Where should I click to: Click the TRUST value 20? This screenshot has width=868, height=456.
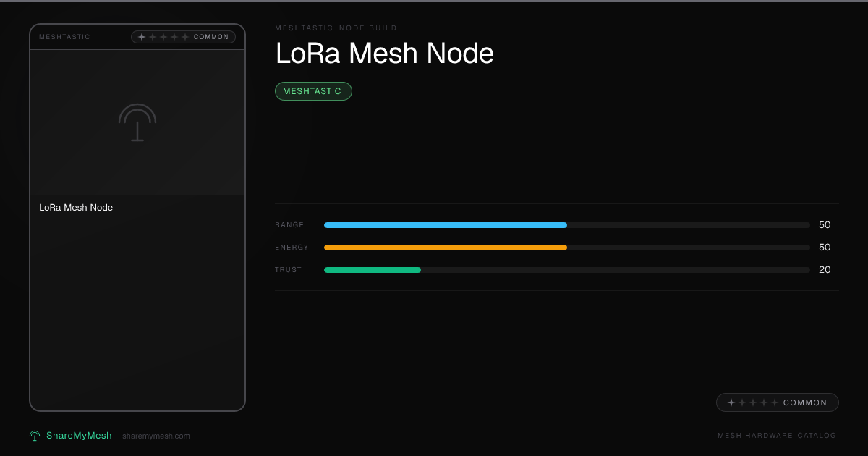(825, 270)
